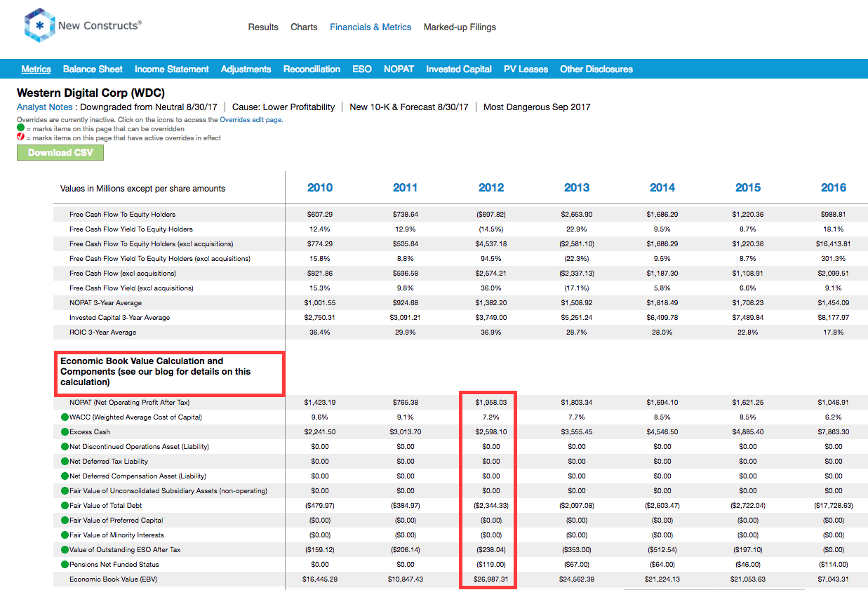Click the green dot in the overrides legend
Screen dimensions: 868x590
coord(20,129)
